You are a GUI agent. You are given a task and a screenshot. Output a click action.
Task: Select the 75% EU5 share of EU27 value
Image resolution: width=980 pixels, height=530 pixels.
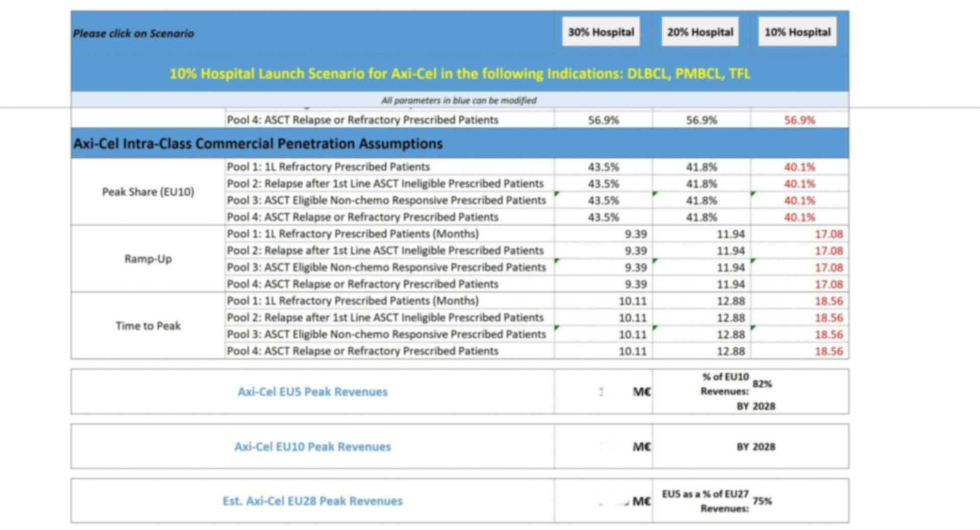[762, 501]
